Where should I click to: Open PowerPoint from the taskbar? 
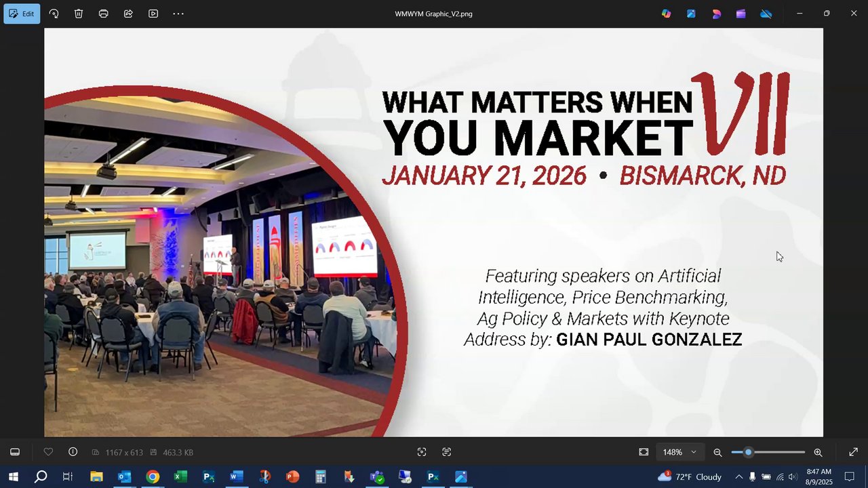click(292, 476)
